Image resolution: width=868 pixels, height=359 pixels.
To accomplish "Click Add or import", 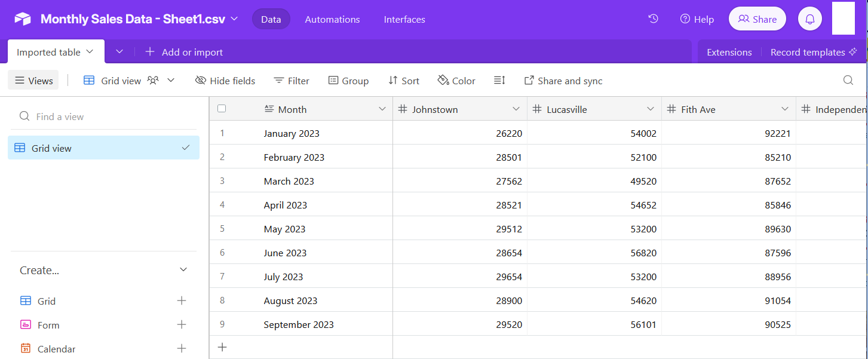I will pyautogui.click(x=184, y=52).
